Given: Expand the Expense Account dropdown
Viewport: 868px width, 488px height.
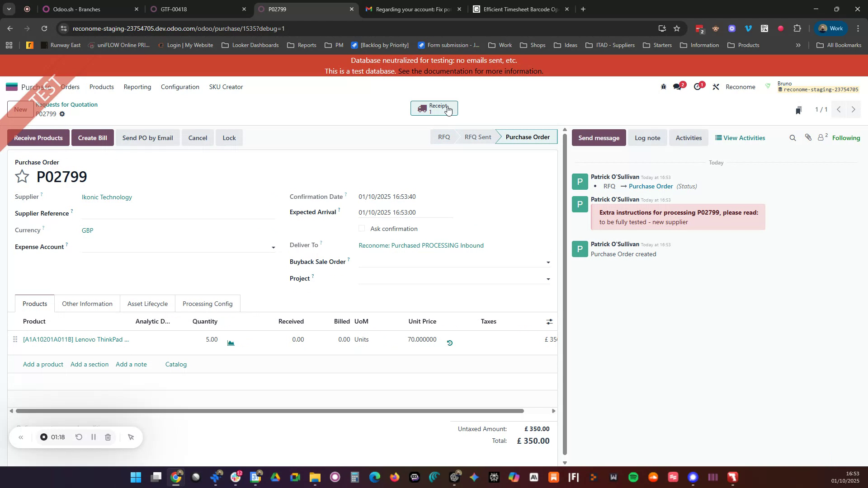Looking at the screenshot, I should coord(273,247).
